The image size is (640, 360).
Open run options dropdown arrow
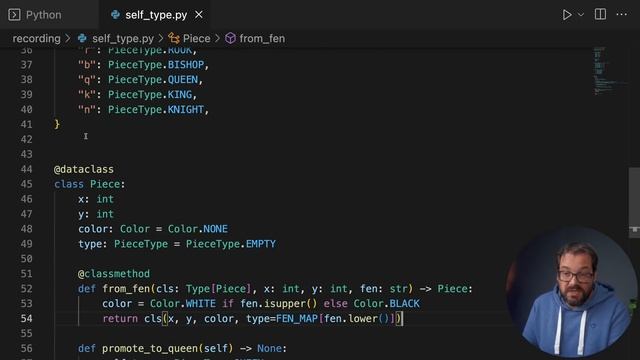581,15
